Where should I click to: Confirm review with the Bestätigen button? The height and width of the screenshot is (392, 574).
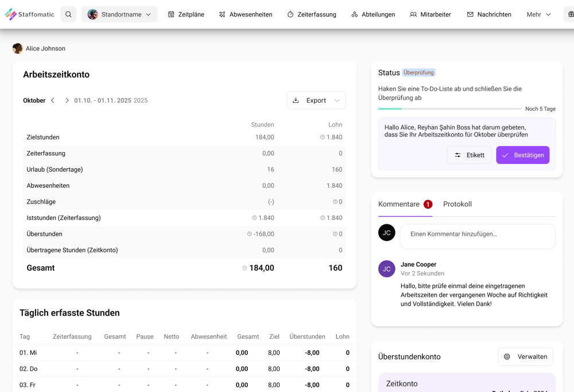(523, 155)
